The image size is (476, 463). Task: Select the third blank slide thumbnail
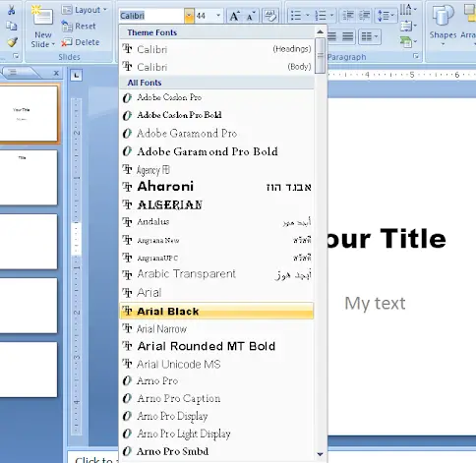click(29, 242)
